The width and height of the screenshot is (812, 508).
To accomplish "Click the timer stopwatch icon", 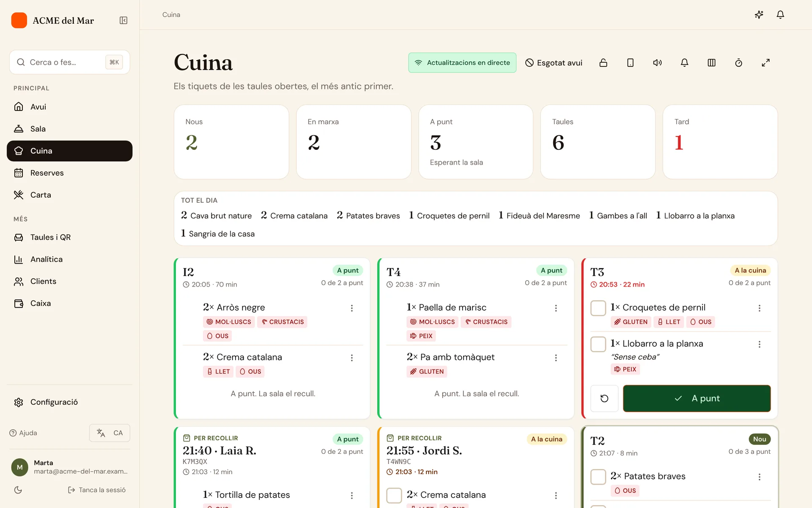I will [738, 63].
